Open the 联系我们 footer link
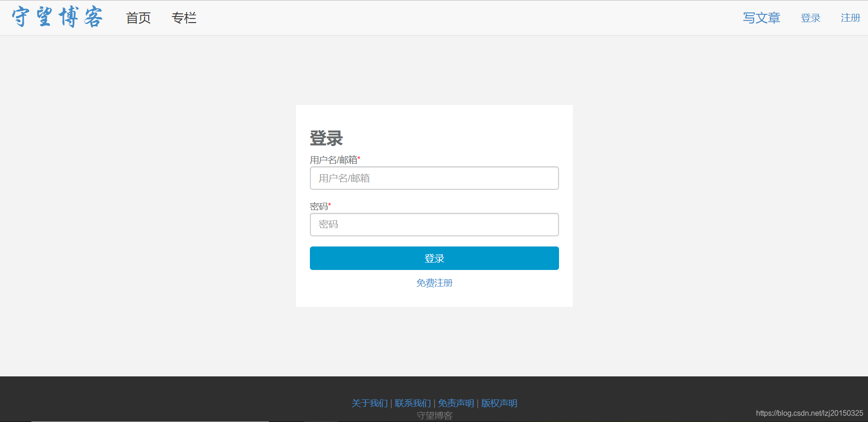This screenshot has height=422, width=868. 413,403
